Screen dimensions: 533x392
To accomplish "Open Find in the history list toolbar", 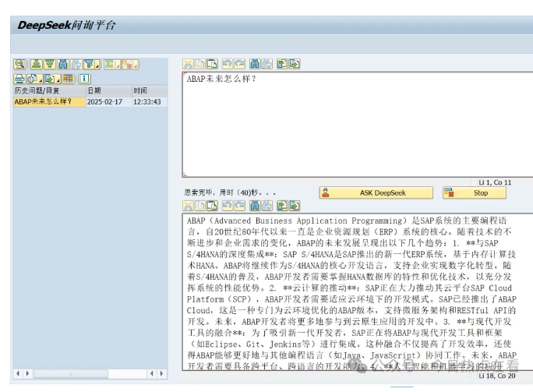I will pyautogui.click(x=63, y=64).
